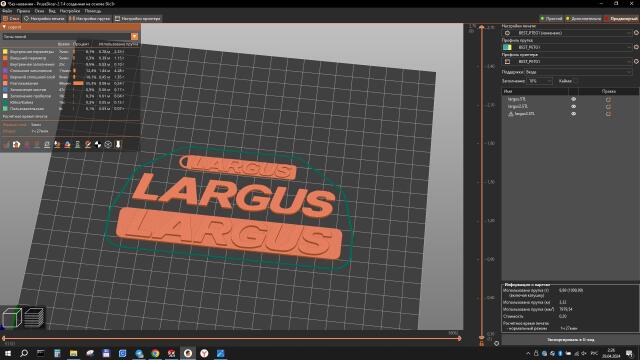Click yellow swatch of the first legend row

5,52
